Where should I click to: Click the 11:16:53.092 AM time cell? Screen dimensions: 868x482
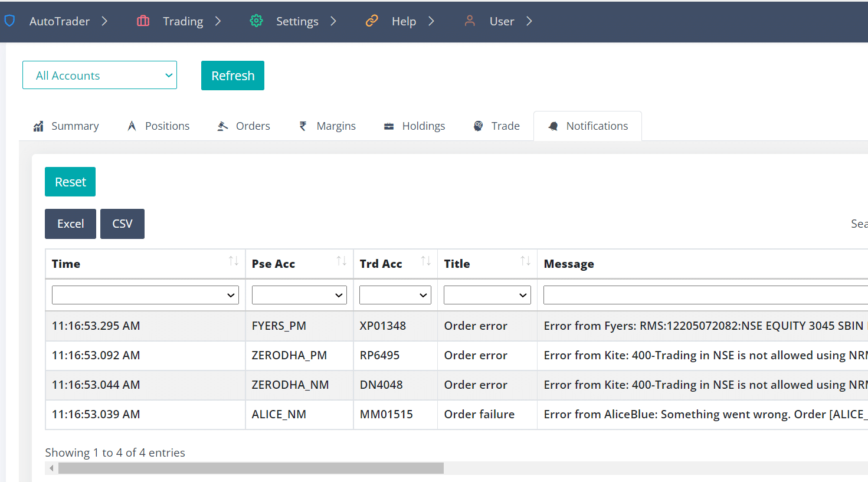point(145,355)
